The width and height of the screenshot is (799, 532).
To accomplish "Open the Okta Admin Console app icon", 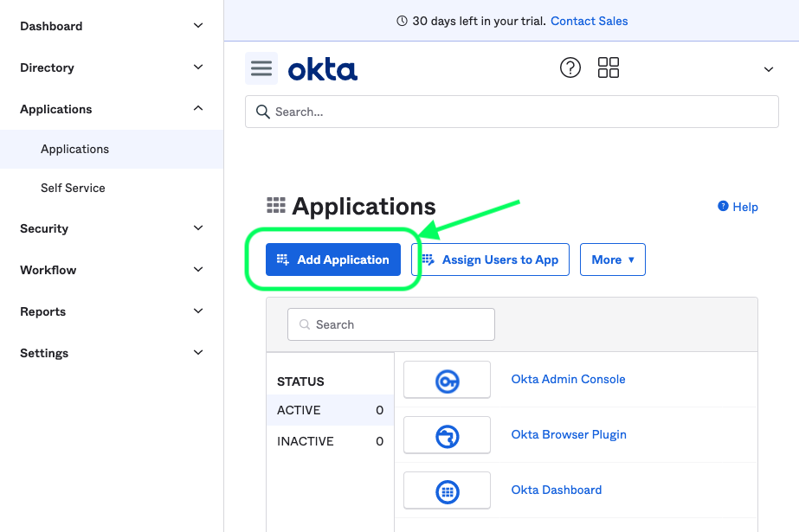I will point(447,380).
